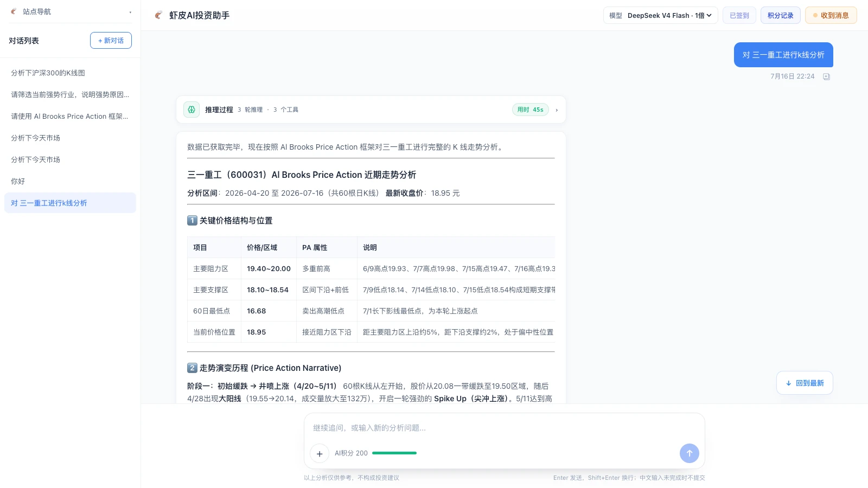This screenshot has width=868, height=488.
Task: Click the brain icon in 推理过程 panel
Action: [x=192, y=110]
